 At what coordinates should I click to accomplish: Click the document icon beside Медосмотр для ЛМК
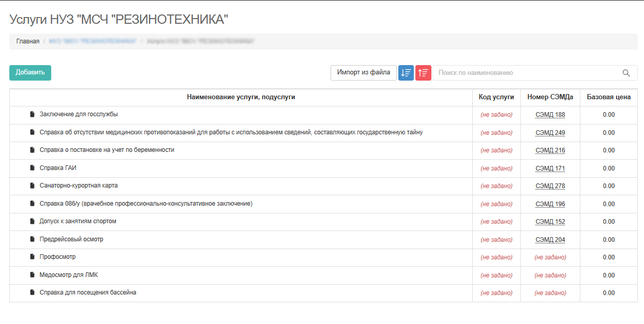33,275
